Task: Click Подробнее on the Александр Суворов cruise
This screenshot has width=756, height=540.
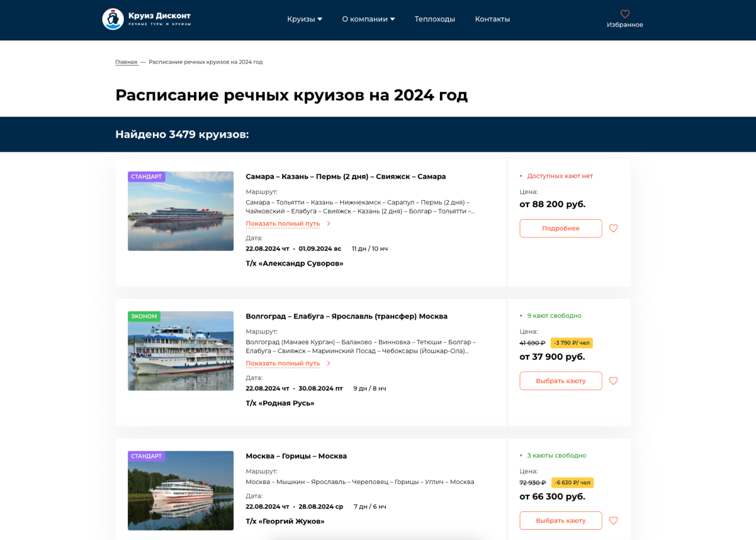Action: [x=560, y=228]
